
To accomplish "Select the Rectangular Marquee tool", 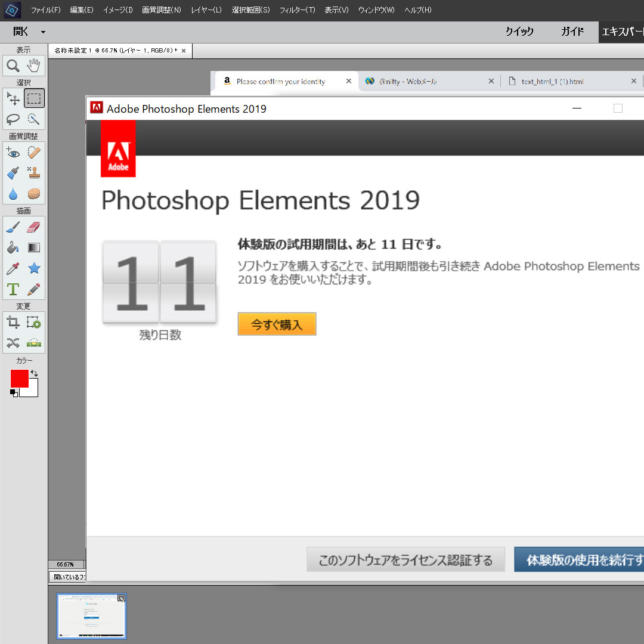I will pyautogui.click(x=33, y=98).
